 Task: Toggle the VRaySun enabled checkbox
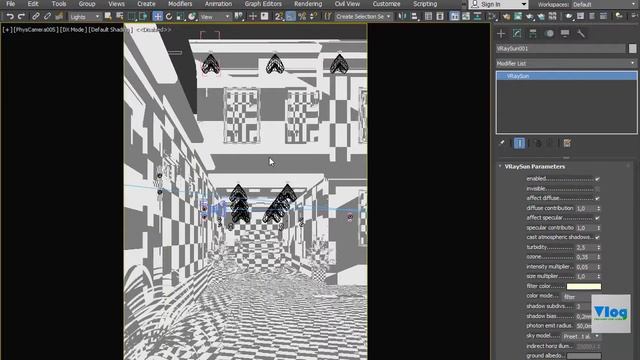point(597,179)
